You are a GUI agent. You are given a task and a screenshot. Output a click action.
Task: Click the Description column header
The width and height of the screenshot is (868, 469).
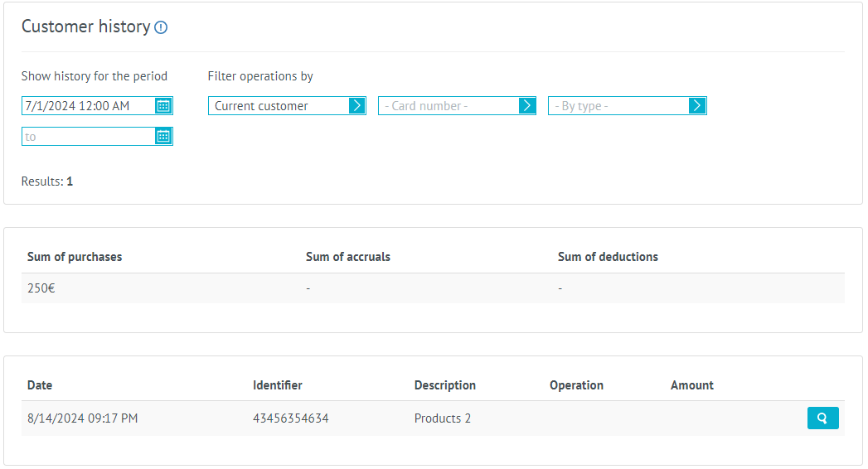[444, 385]
